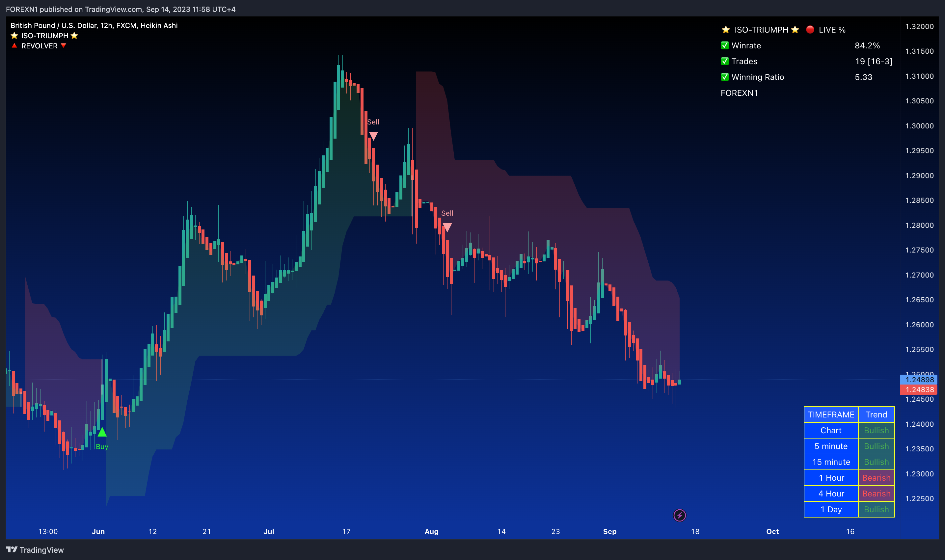Click the Trend table header cell

[876, 414]
